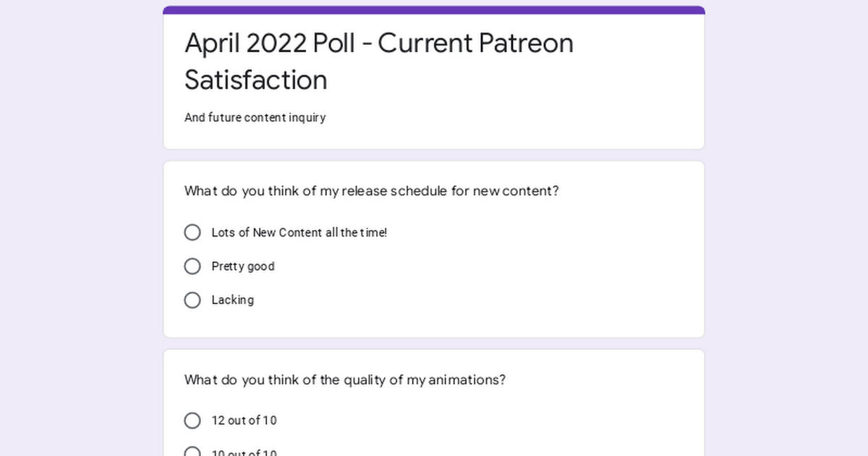Click the "12 out of 10" label text

click(244, 421)
